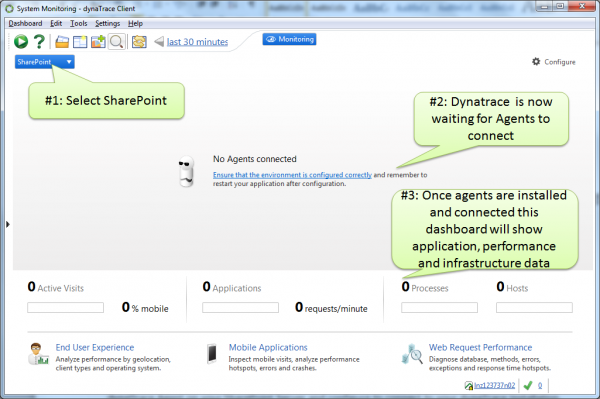Click the 'No Agents connected' message
This screenshot has height=399, width=600.
[x=255, y=159]
